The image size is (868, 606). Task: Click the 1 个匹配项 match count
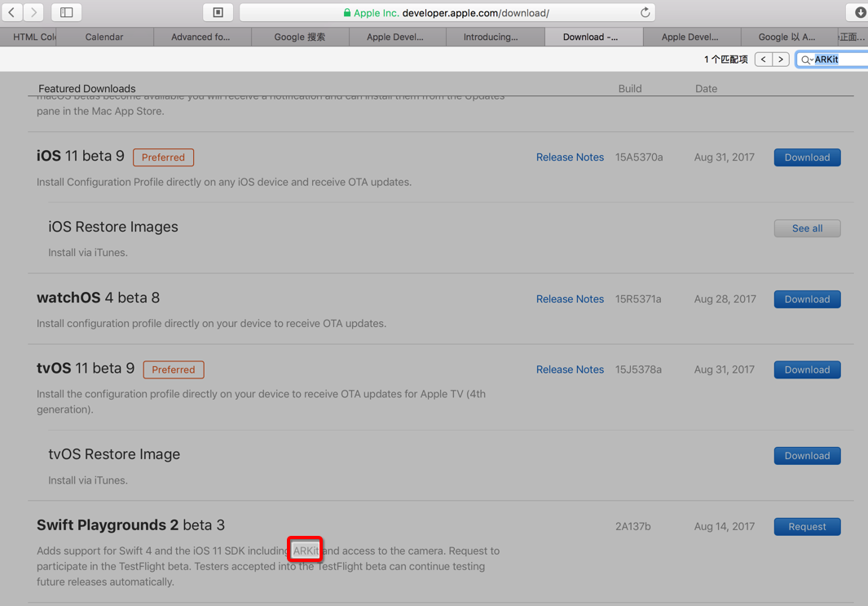[x=725, y=60]
